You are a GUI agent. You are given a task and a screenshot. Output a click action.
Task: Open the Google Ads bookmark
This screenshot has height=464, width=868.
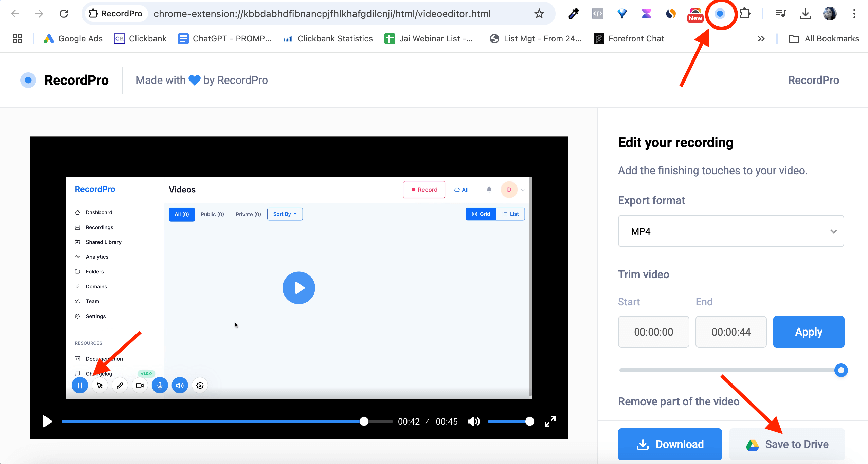[73, 39]
